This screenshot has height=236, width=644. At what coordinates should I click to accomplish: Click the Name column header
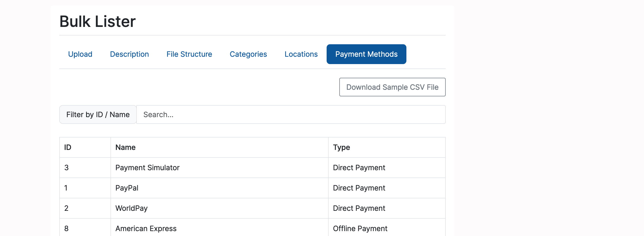click(x=125, y=147)
